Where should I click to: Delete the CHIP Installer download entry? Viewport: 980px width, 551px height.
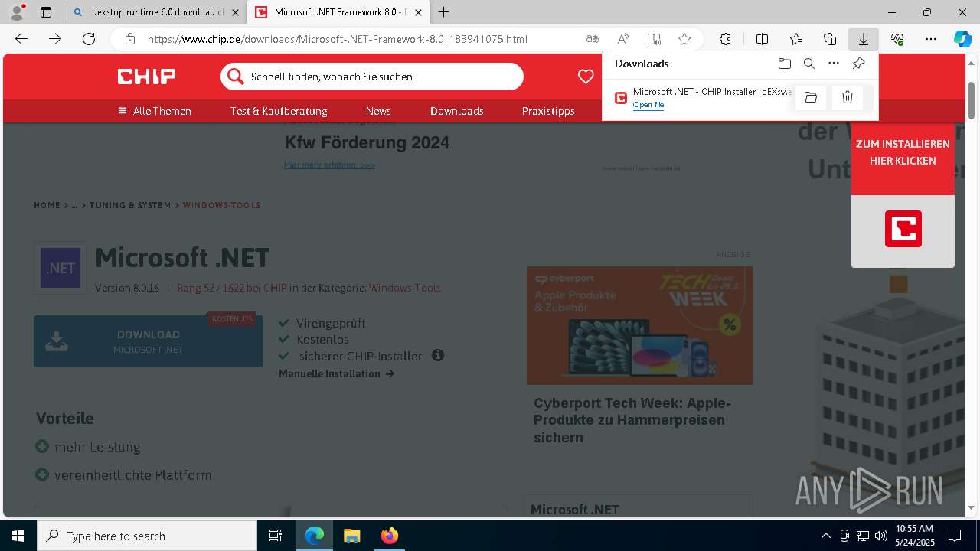click(x=848, y=97)
